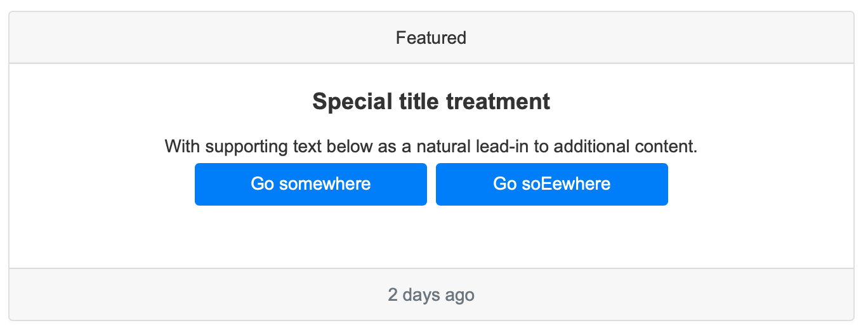Click 'Go' on the soEewhere button
This screenshot has width=868, height=330.
coord(505,184)
